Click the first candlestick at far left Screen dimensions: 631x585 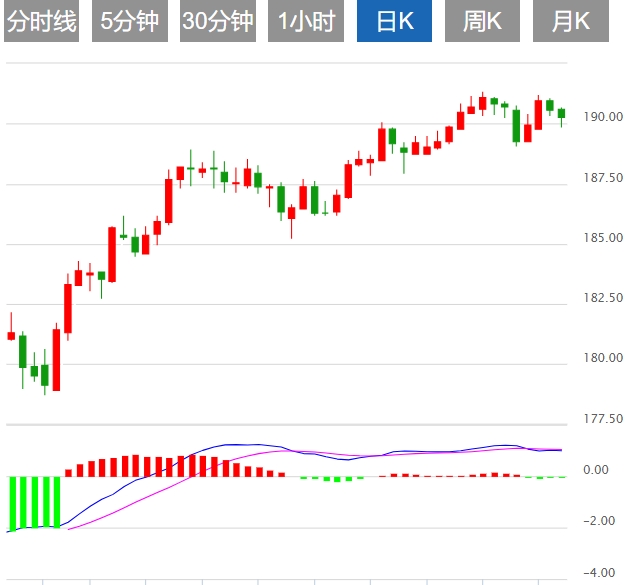click(11, 335)
